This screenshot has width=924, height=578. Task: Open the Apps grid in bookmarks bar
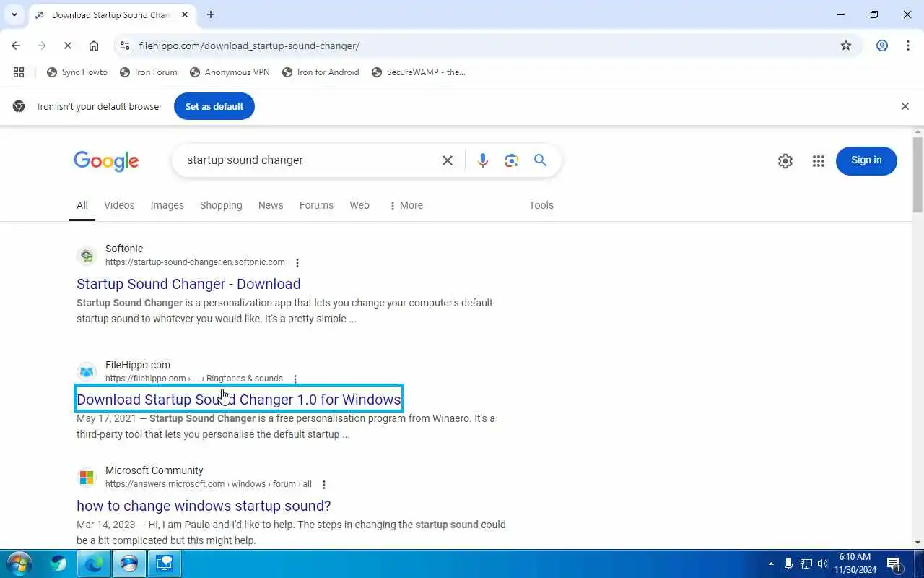19,72
